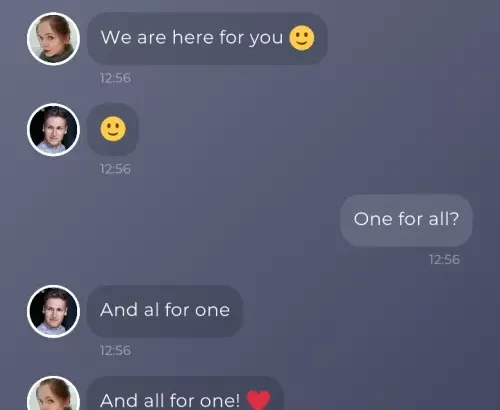Click the word 'We' in the first message
Screen dimensions: 500x410
(116, 37)
